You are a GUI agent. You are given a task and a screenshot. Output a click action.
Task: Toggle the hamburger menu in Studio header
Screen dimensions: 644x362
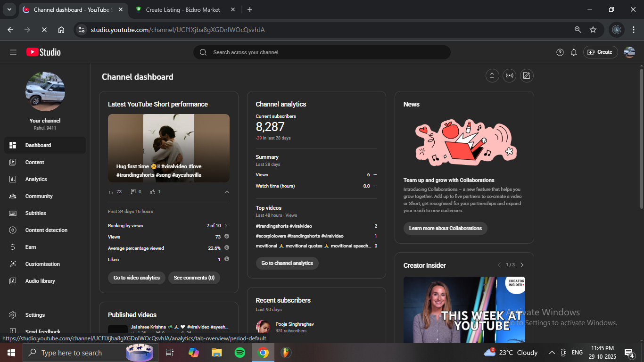(x=13, y=52)
